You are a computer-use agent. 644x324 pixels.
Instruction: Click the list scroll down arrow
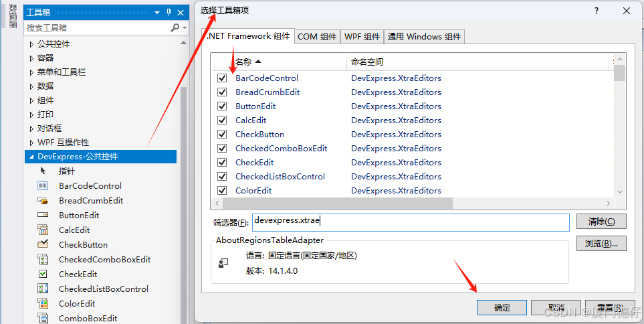(x=620, y=191)
